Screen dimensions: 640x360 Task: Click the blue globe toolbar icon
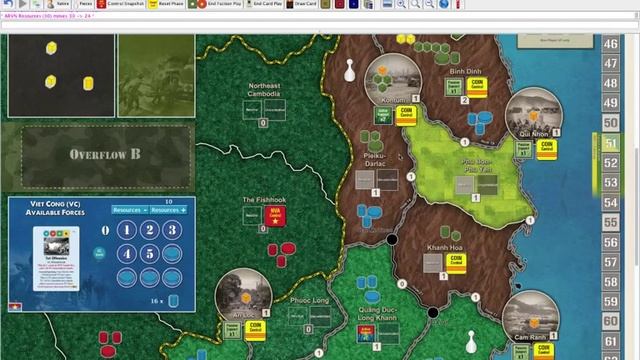pyautogui.click(x=444, y=4)
